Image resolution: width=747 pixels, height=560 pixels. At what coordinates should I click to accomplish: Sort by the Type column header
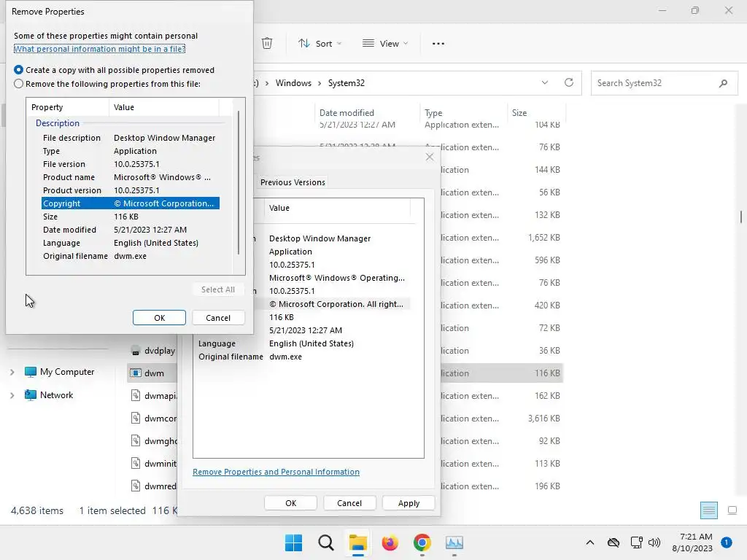(x=463, y=113)
